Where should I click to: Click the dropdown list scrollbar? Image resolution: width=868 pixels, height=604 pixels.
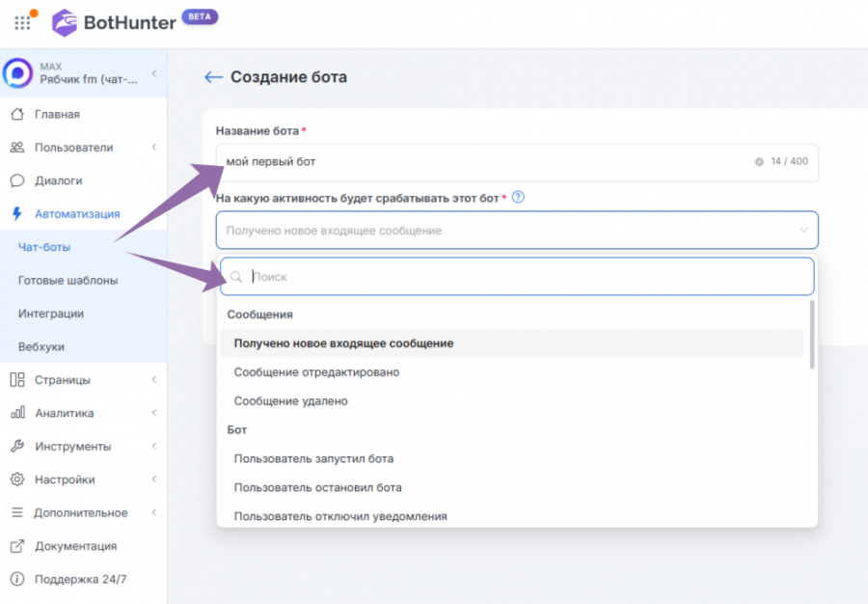(812, 335)
